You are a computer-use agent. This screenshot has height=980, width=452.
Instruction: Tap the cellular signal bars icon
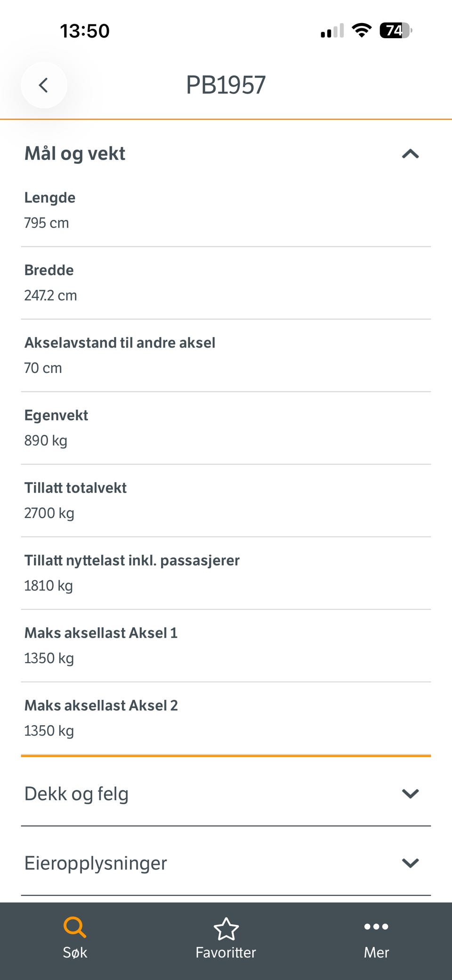tap(332, 31)
